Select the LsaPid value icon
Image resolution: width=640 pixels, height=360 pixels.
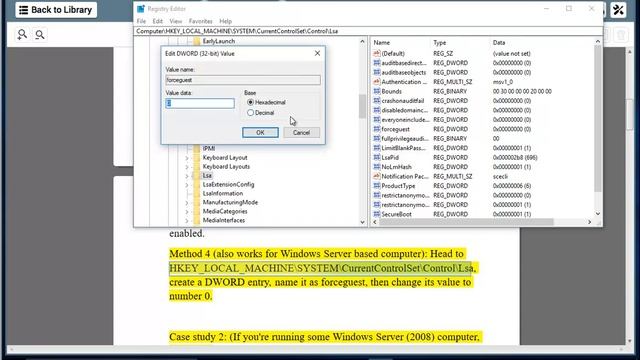[377, 157]
